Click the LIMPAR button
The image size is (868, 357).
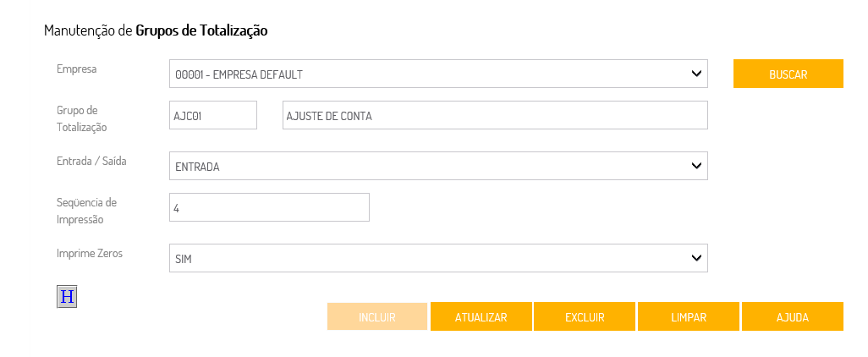(689, 317)
